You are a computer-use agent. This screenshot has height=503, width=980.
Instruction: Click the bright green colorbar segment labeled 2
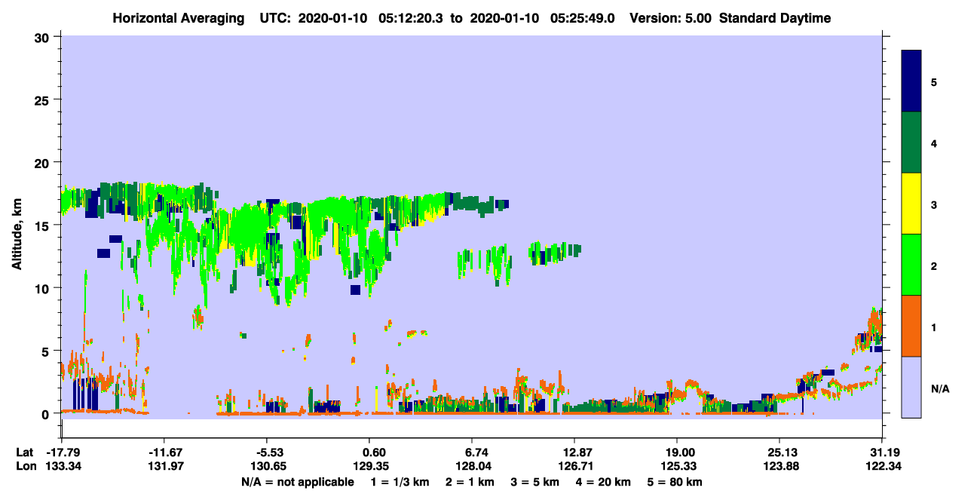point(911,265)
